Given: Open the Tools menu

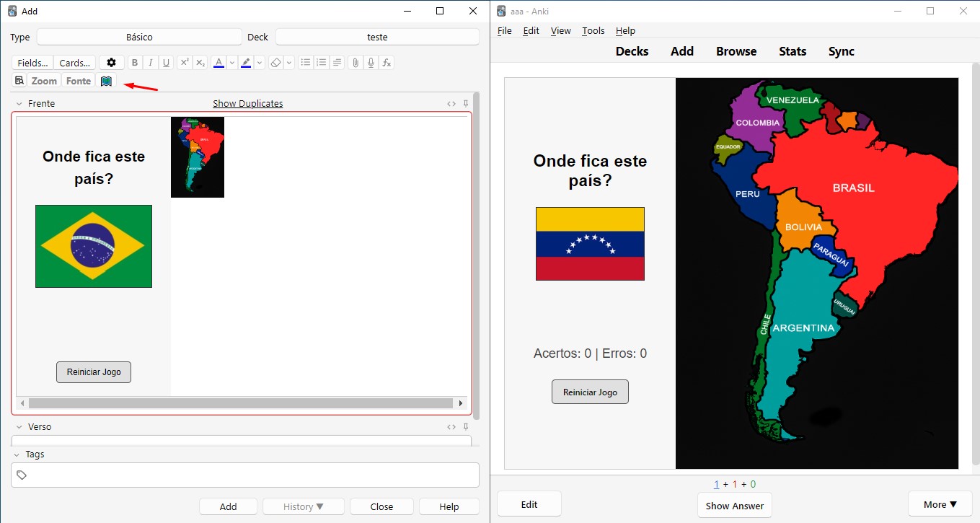Looking at the screenshot, I should pos(593,30).
